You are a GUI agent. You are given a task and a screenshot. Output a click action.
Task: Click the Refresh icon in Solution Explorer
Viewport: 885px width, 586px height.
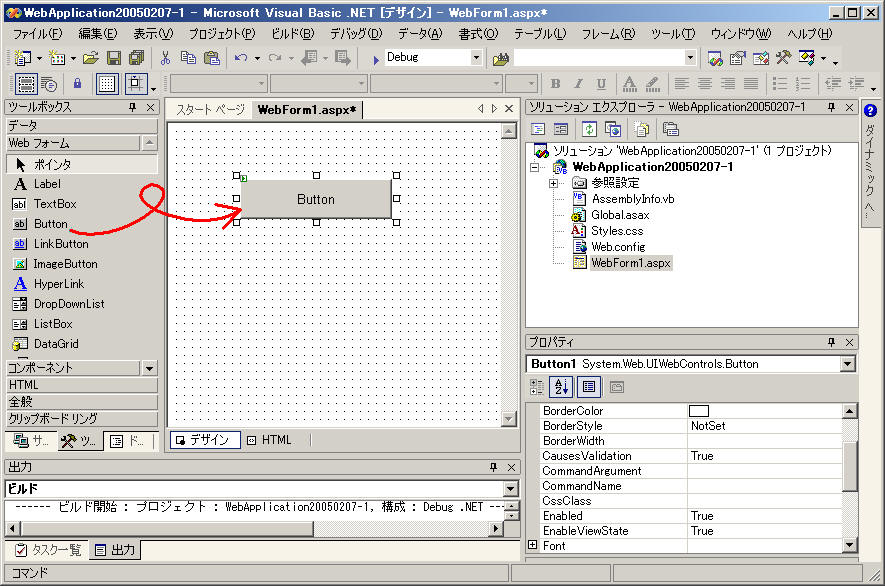589,129
